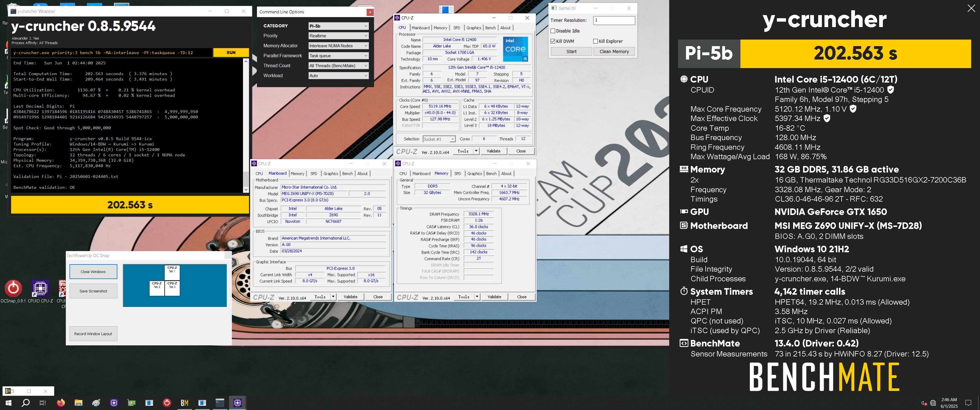Screen dimensions: 980x410
Task: Click Timer Resolution input field
Action: click(614, 20)
